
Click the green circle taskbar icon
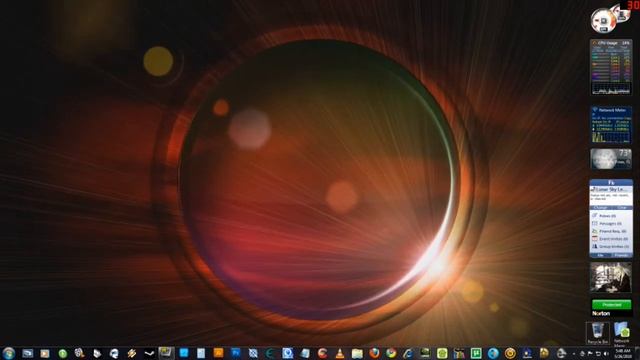pyautogui.click(x=62, y=353)
